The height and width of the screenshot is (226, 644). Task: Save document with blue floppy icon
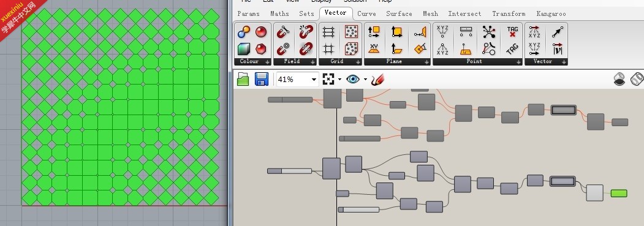[262, 79]
